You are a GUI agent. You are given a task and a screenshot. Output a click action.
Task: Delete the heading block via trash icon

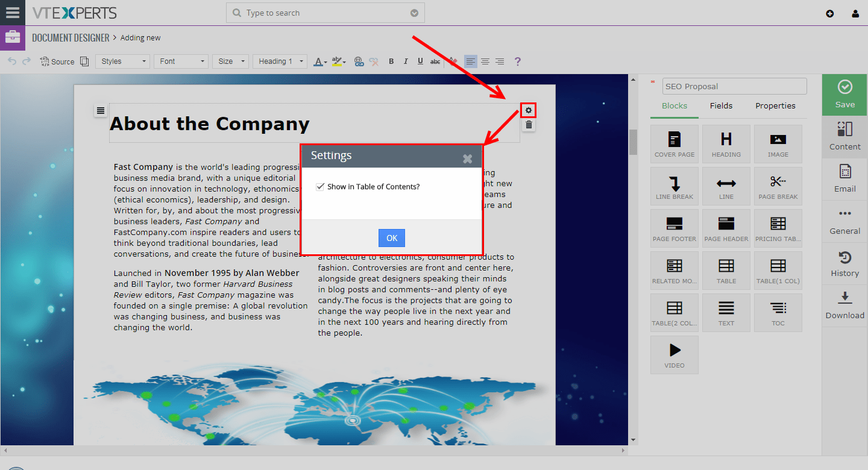click(x=528, y=125)
